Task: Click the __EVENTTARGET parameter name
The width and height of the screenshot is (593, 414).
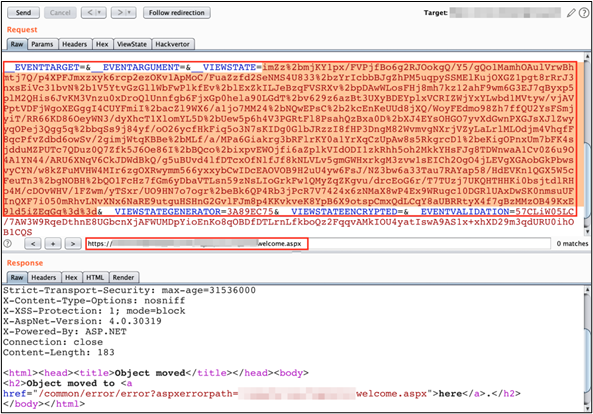Action: pyautogui.click(x=42, y=67)
